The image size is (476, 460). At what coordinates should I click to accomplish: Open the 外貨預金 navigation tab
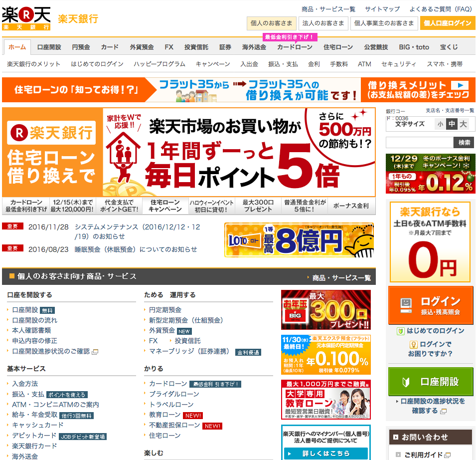(x=142, y=47)
